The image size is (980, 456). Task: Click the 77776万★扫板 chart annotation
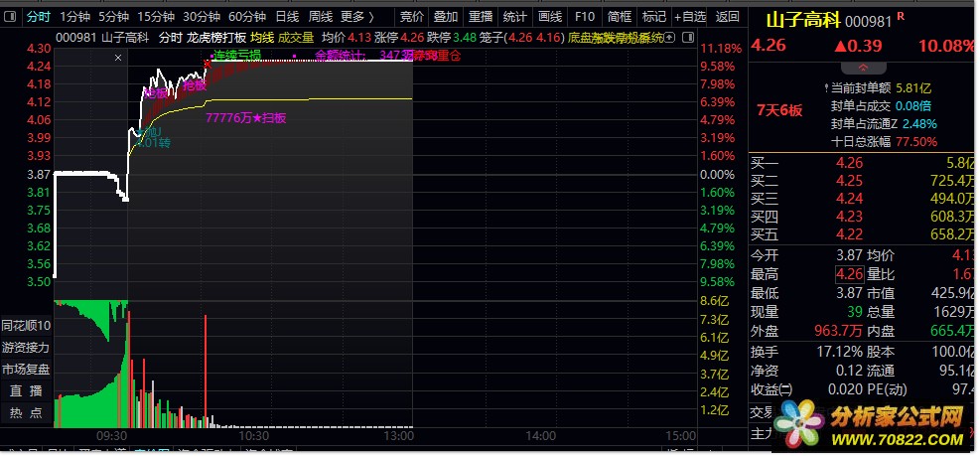click(246, 117)
